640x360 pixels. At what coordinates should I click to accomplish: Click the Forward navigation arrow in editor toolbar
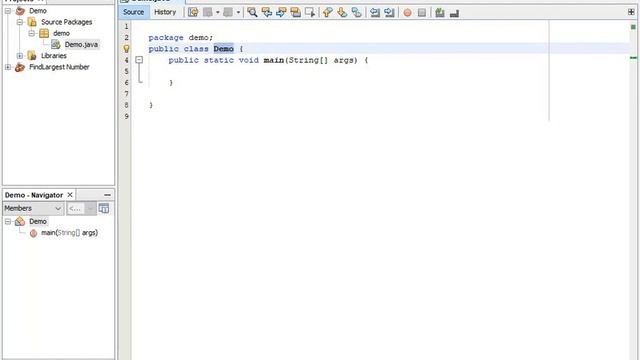pos(228,12)
